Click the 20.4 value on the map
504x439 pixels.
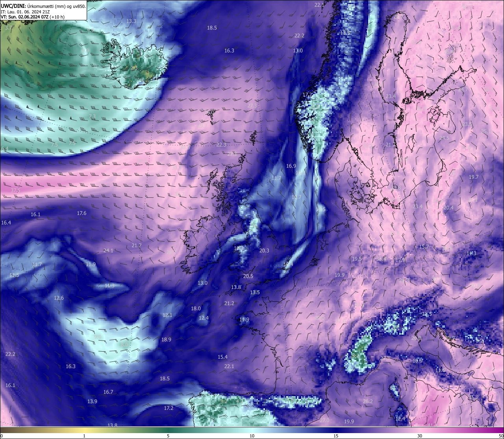coord(448,207)
